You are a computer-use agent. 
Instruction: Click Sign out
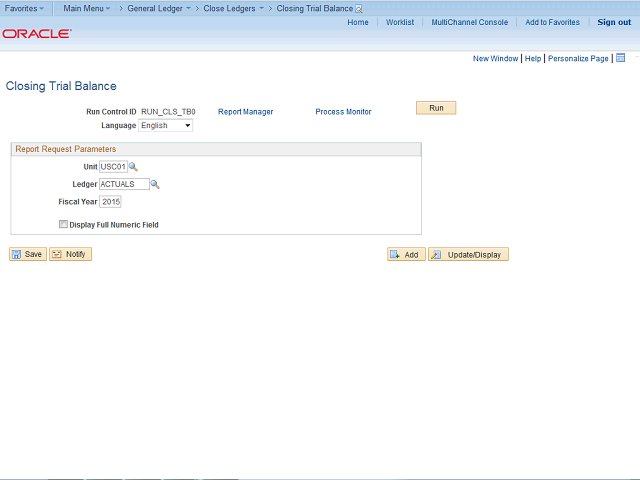(614, 22)
